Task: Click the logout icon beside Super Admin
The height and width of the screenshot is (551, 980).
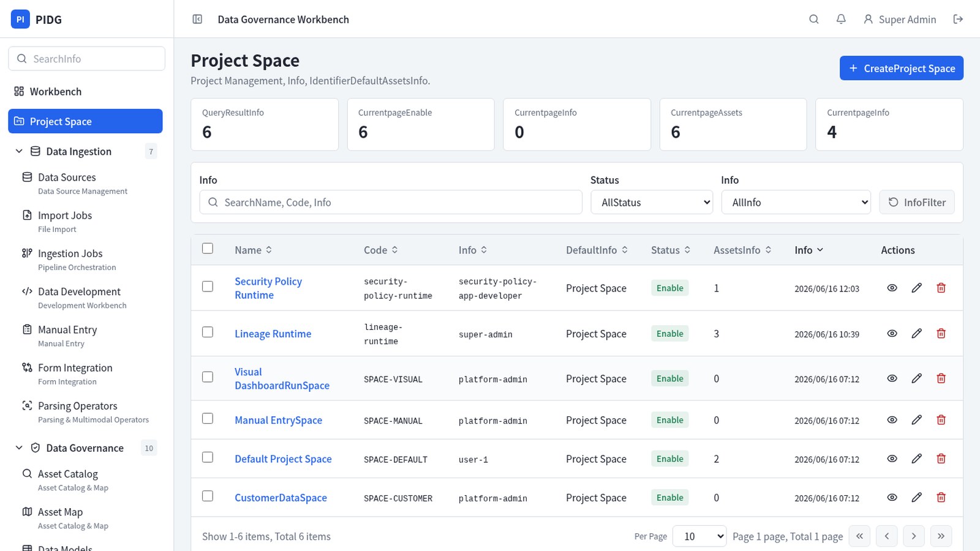Action: [x=958, y=19]
